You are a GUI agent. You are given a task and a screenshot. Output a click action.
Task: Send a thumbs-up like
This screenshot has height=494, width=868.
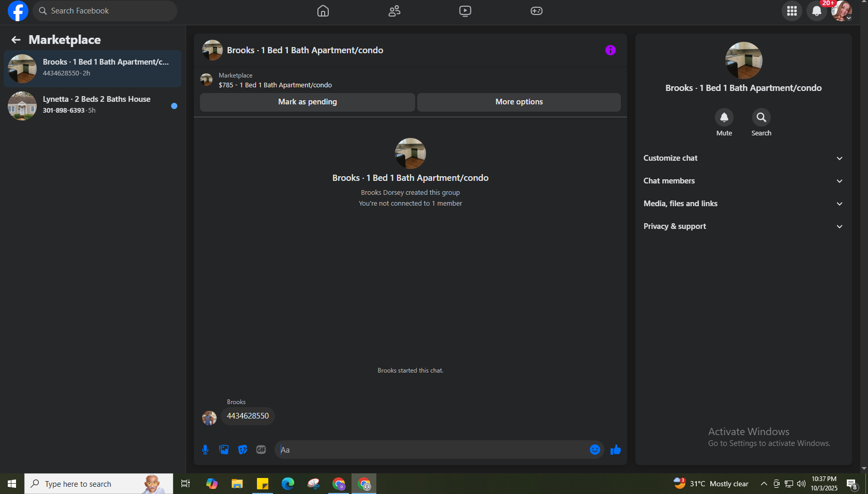616,450
